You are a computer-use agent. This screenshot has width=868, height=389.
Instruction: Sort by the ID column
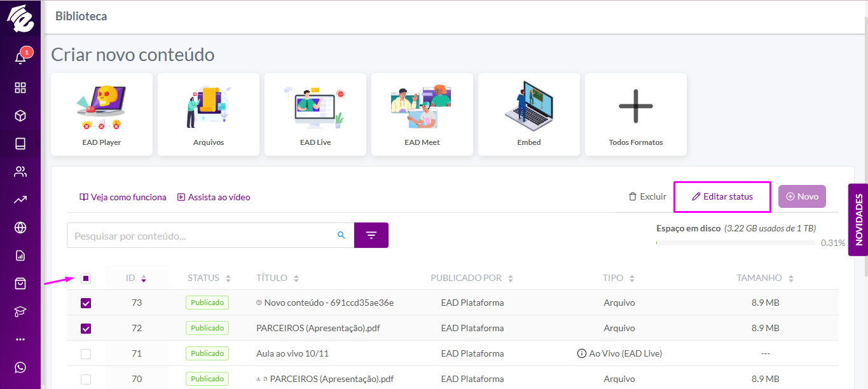(x=136, y=278)
